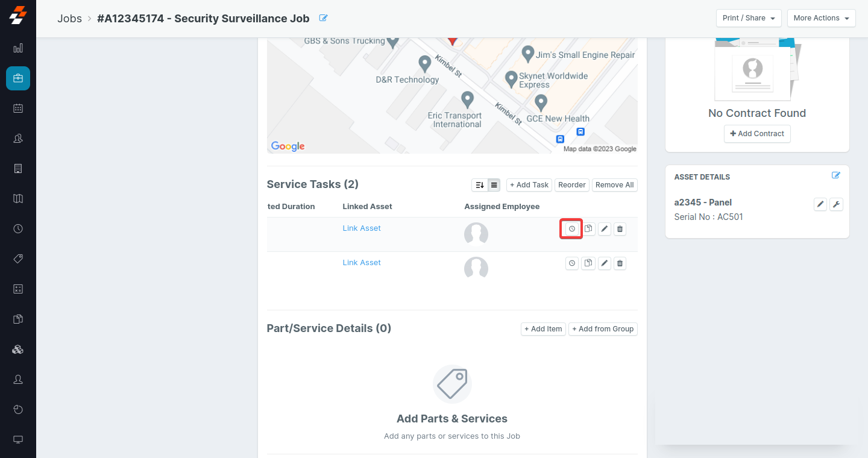Edit the job title with pencil icon

click(x=323, y=18)
